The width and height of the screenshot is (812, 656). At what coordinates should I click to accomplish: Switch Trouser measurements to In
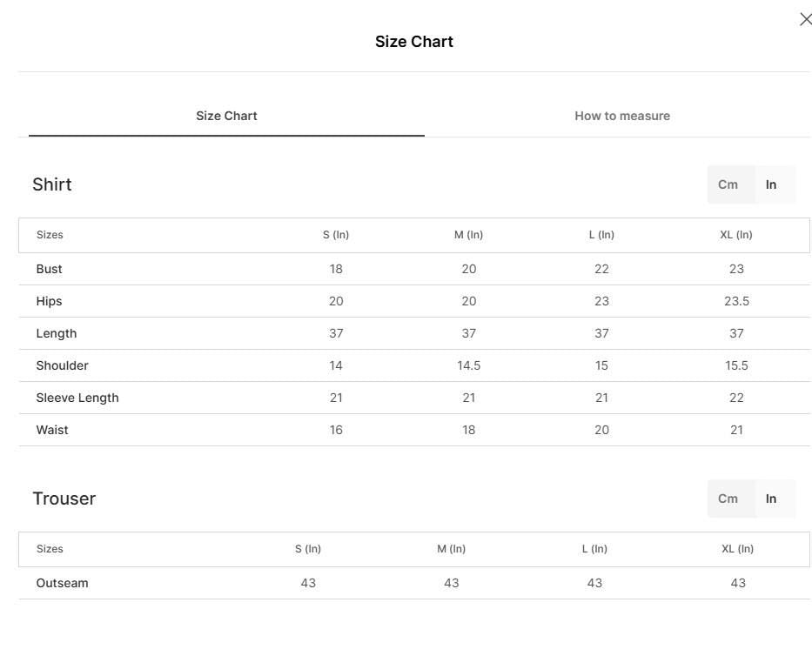point(770,499)
